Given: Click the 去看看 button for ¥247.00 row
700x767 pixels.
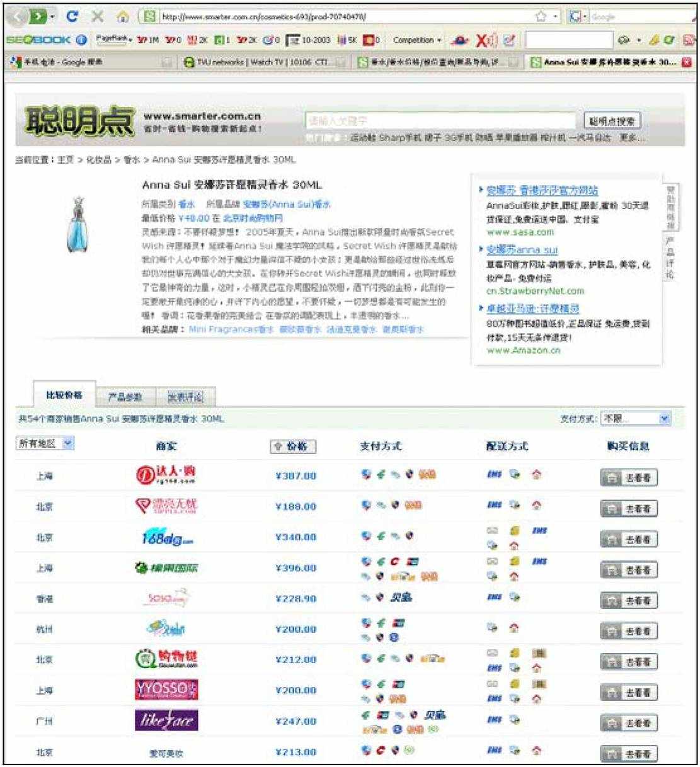Looking at the screenshot, I should [x=628, y=724].
